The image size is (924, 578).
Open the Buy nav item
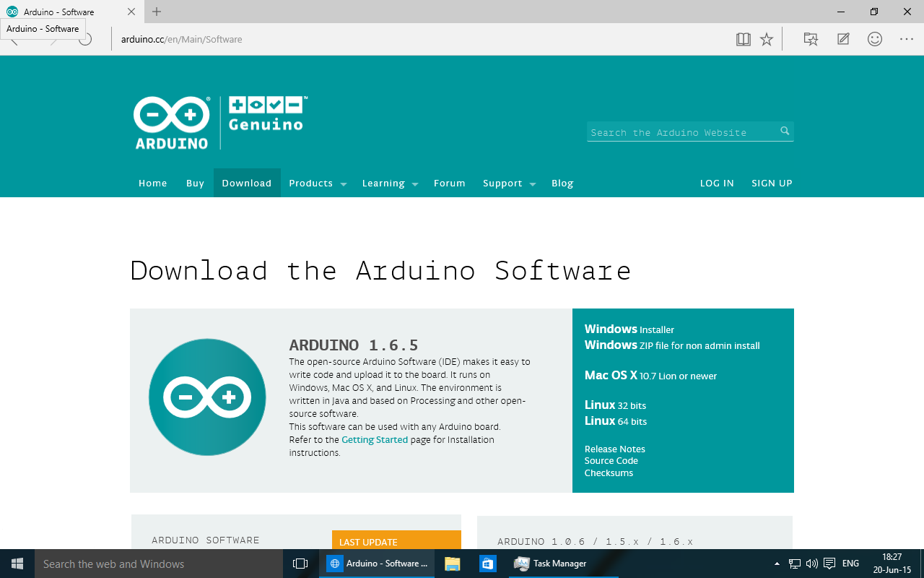point(195,184)
